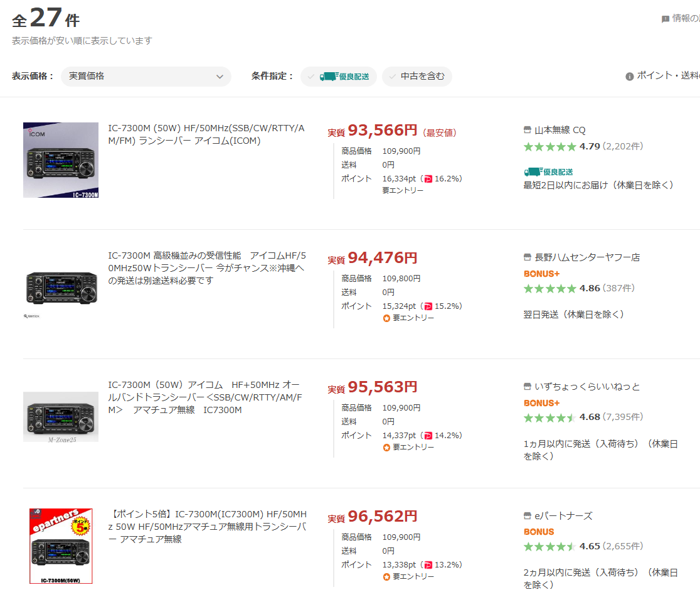Click the store icon beside いずちょっくらいいねっと
Image resolution: width=700 pixels, height=597 pixels.
528,387
